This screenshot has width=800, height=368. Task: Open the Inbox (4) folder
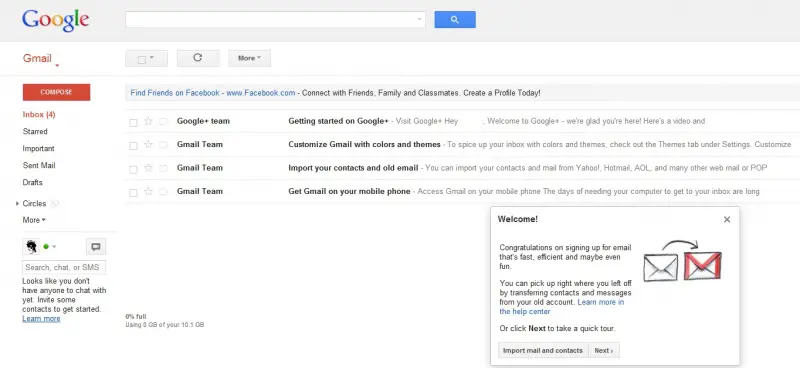pos(39,114)
